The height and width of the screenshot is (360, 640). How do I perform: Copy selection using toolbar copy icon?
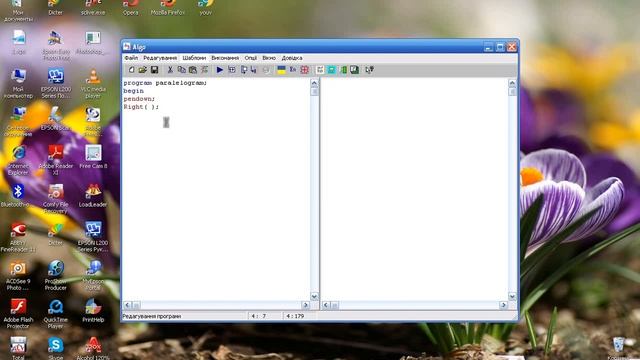point(182,70)
